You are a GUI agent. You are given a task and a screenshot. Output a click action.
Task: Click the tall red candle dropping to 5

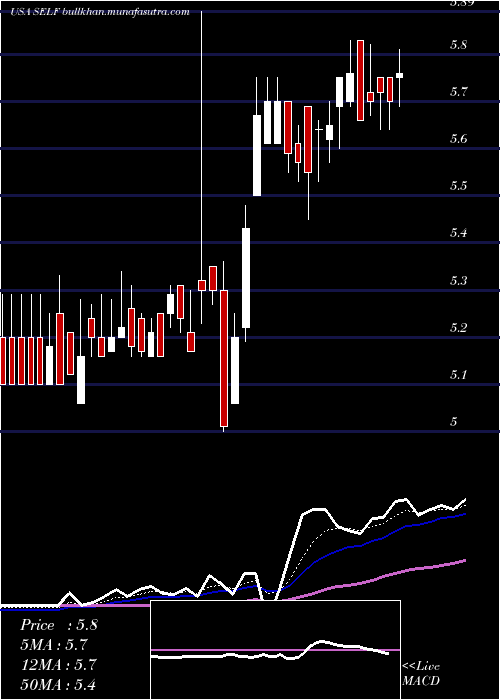click(x=224, y=358)
